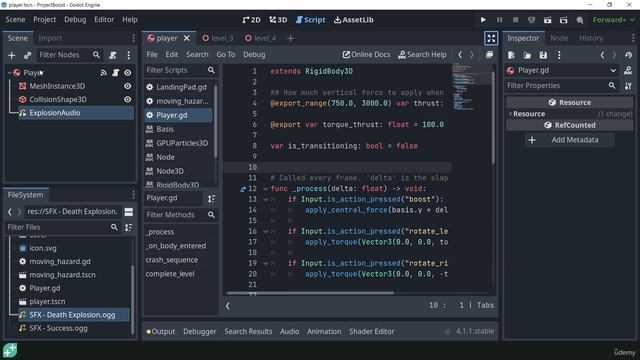The image size is (640, 360).
Task: Hide the scripts panel arrow
Action: (228, 305)
